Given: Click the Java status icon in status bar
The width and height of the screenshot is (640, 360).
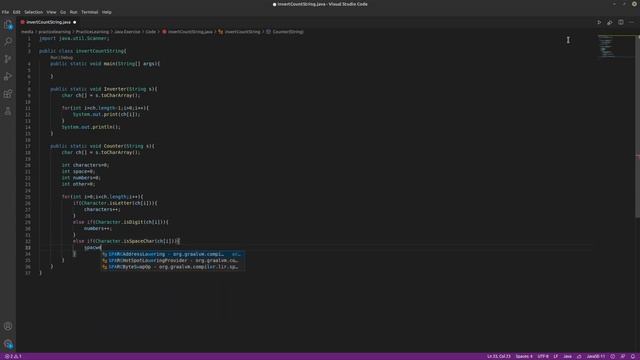Looking at the screenshot, I should click(x=613, y=356).
